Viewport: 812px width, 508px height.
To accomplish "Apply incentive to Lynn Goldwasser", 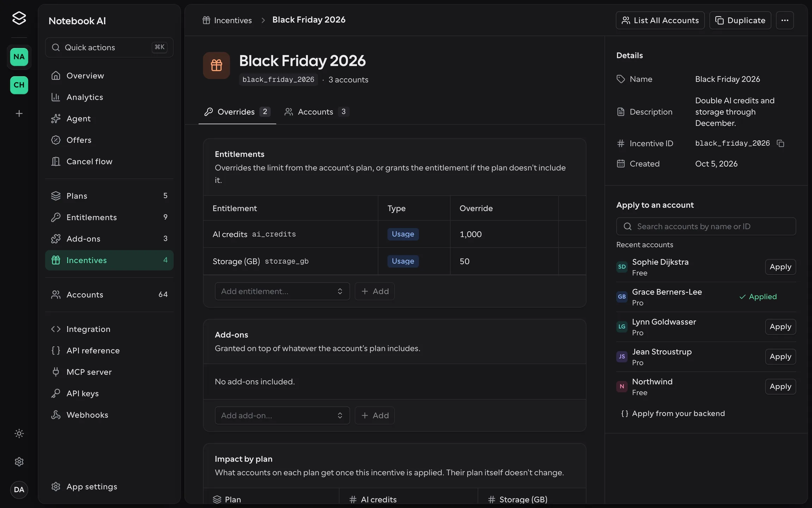I will (x=780, y=327).
